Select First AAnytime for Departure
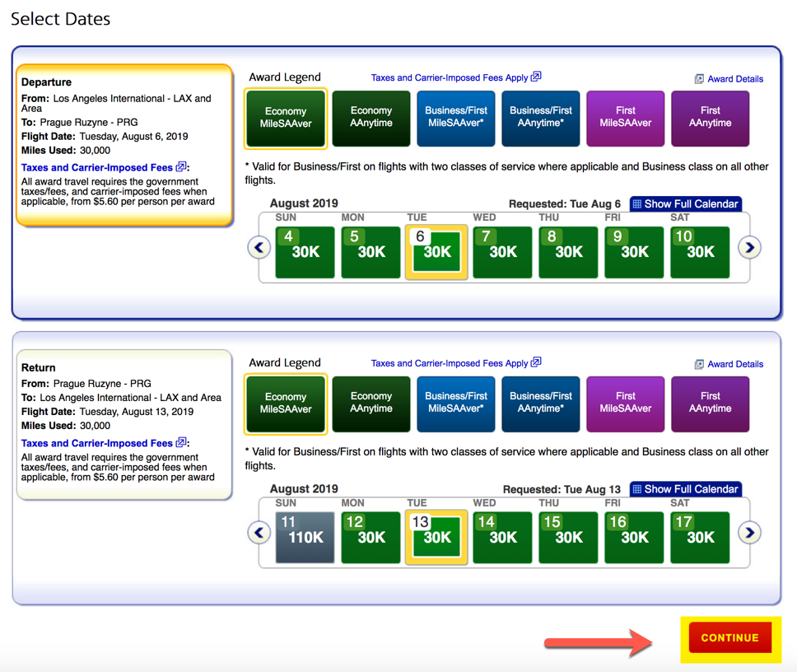797x672 pixels. (x=710, y=118)
